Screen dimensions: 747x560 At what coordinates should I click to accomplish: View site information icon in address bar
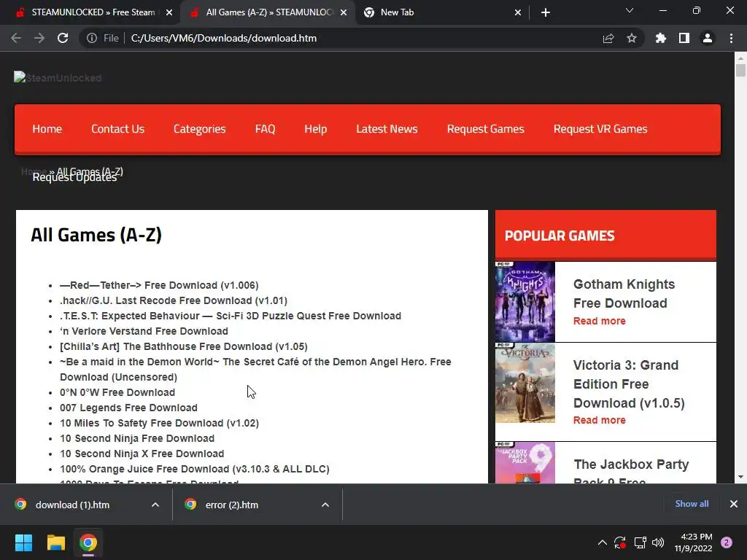[x=91, y=38]
